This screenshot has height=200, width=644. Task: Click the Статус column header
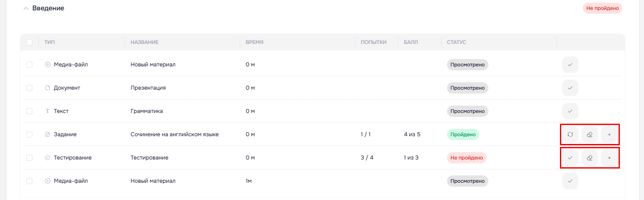(456, 42)
